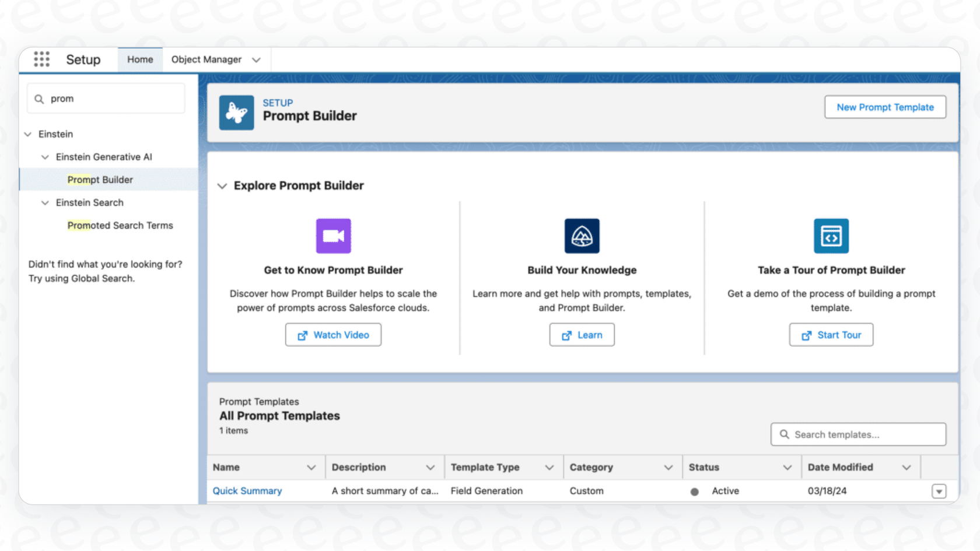Click the code-window icon above Take a Tour

(831, 236)
